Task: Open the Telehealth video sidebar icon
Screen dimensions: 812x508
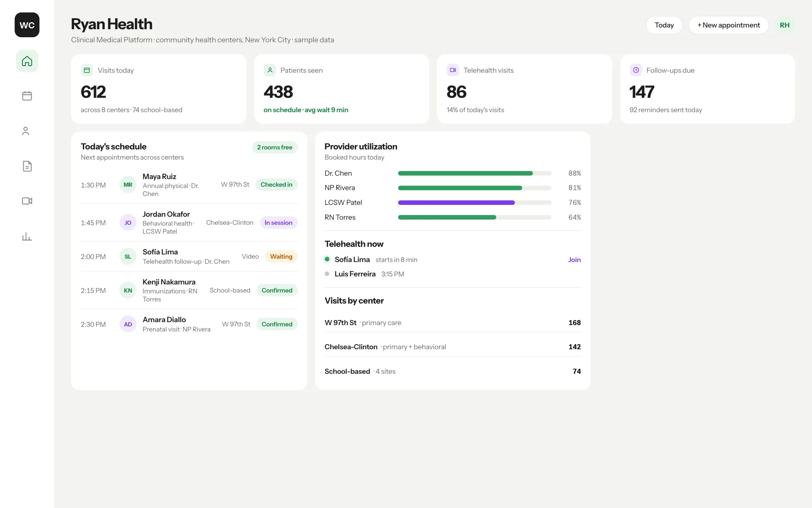Action: pyautogui.click(x=27, y=201)
